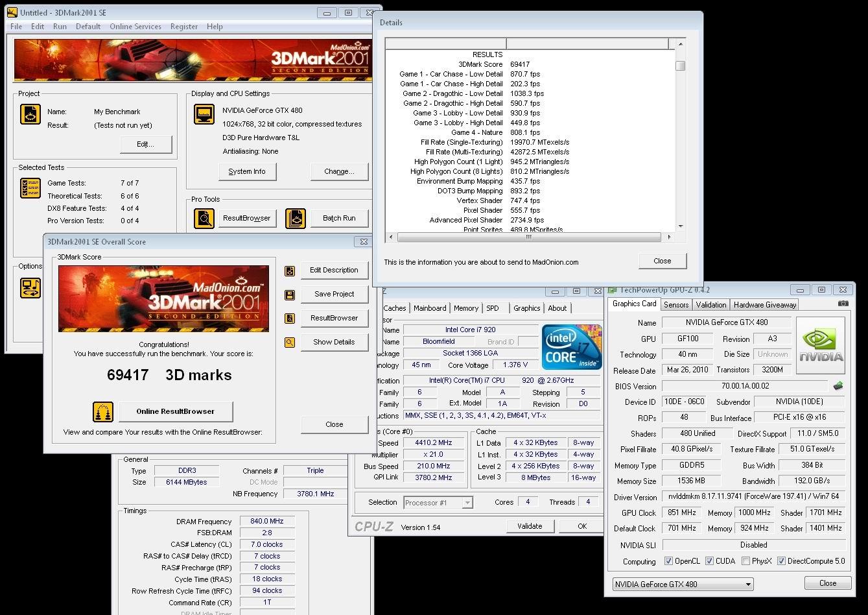
Task: Switch to the Sensors tab in GPU-Z
Action: pyautogui.click(x=676, y=304)
